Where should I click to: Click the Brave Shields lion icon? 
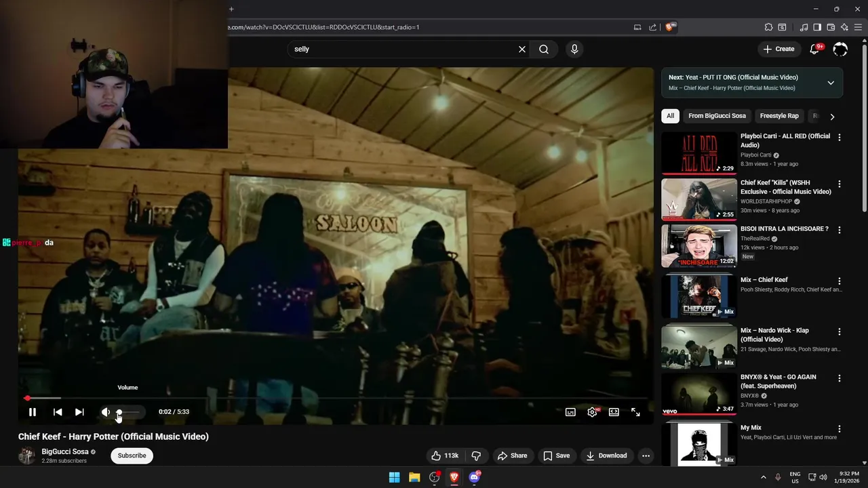(670, 27)
